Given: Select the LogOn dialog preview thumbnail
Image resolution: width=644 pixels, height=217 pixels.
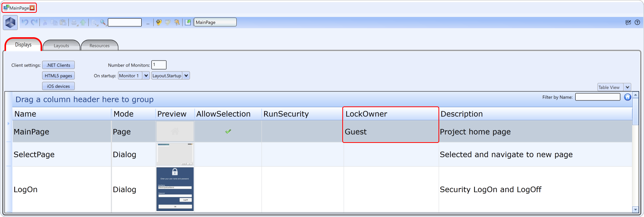Looking at the screenshot, I should click(175, 189).
